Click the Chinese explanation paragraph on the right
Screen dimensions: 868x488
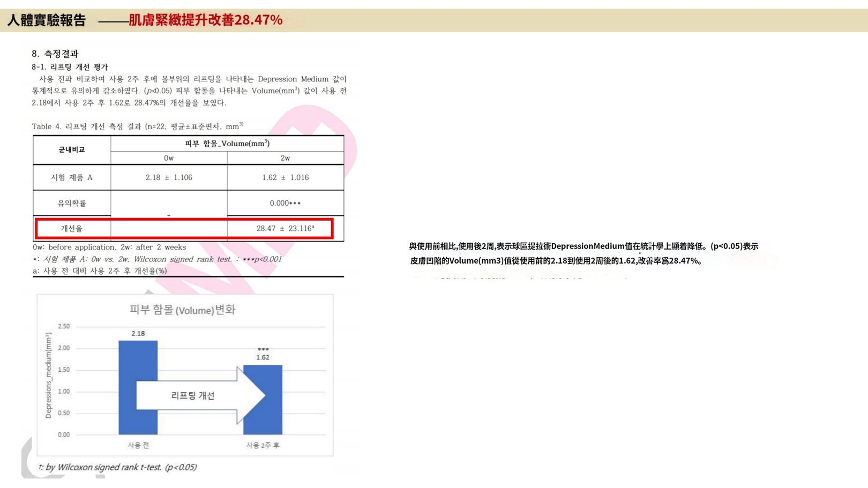[583, 253]
